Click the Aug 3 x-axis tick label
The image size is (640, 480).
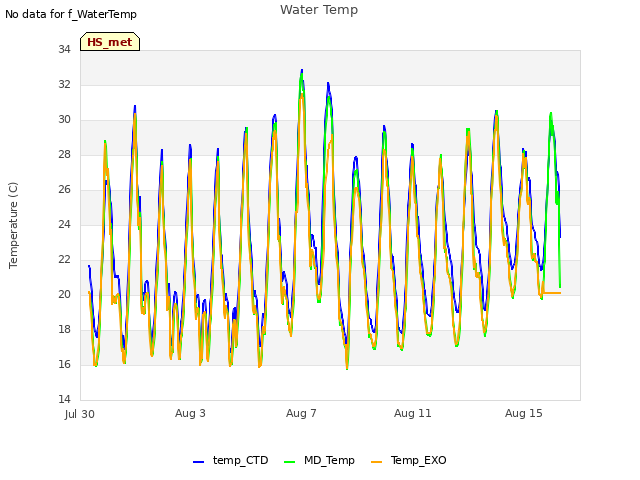(190, 413)
